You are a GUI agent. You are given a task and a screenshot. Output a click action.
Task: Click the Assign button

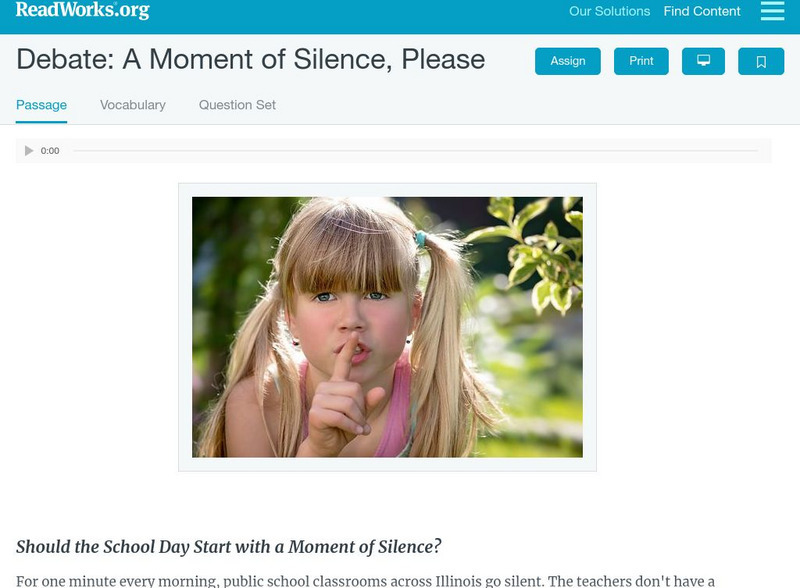[x=567, y=61]
